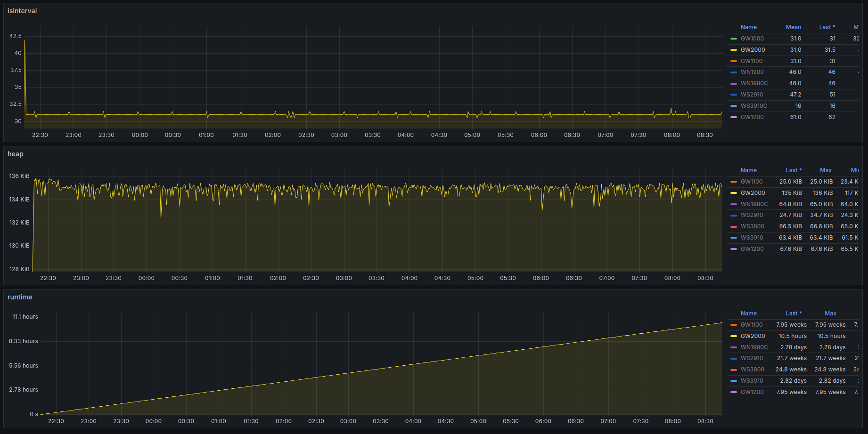Toggle WN1980C series in runtime legend

754,347
